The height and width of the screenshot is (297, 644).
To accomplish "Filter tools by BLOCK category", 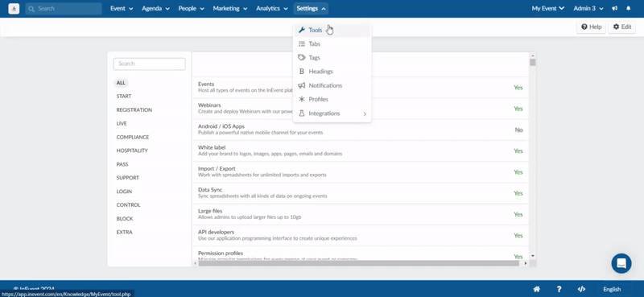I will coord(125,219).
